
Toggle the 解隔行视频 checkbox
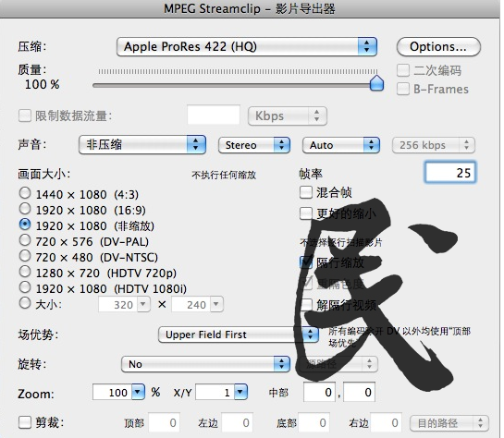point(306,305)
